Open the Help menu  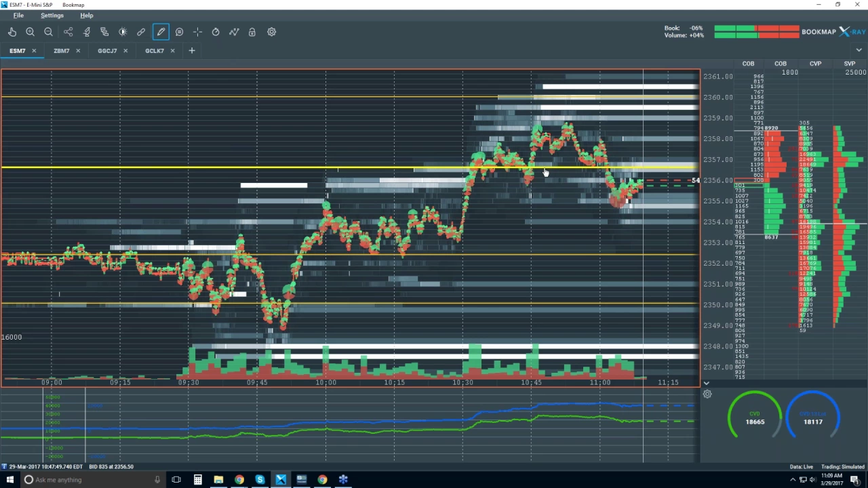pyautogui.click(x=87, y=15)
